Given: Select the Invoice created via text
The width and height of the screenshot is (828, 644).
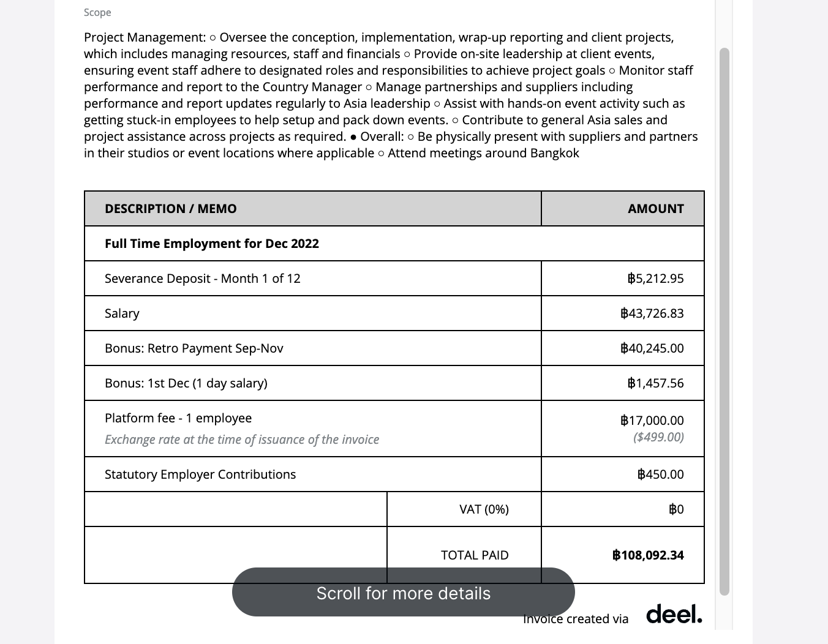Looking at the screenshot, I should pos(576,618).
